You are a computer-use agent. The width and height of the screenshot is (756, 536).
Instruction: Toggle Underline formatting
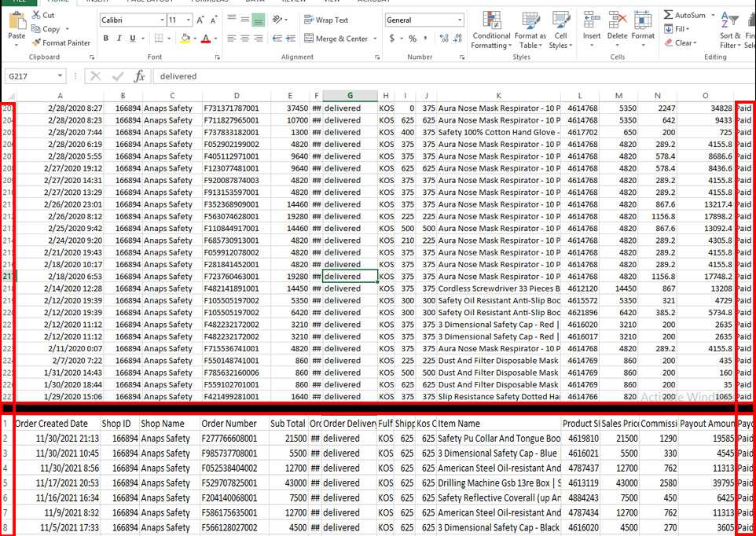point(132,39)
